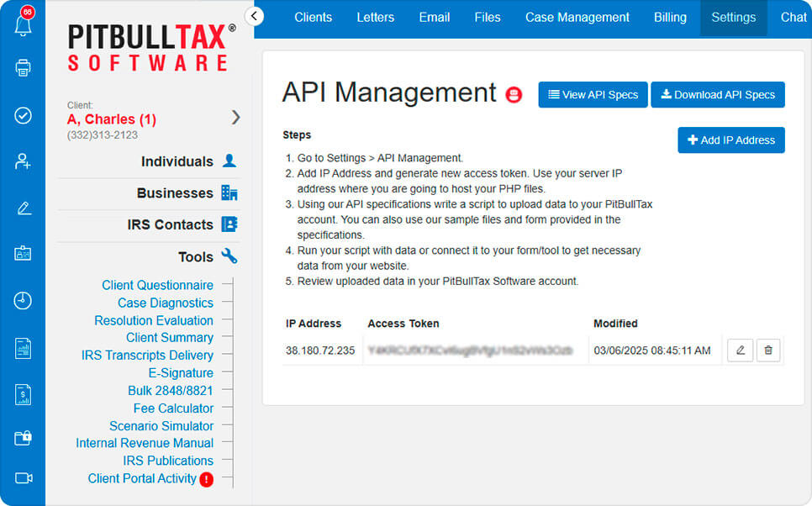This screenshot has width=812, height=506.
Task: Click the Businesses building icon
Action: 229,192
